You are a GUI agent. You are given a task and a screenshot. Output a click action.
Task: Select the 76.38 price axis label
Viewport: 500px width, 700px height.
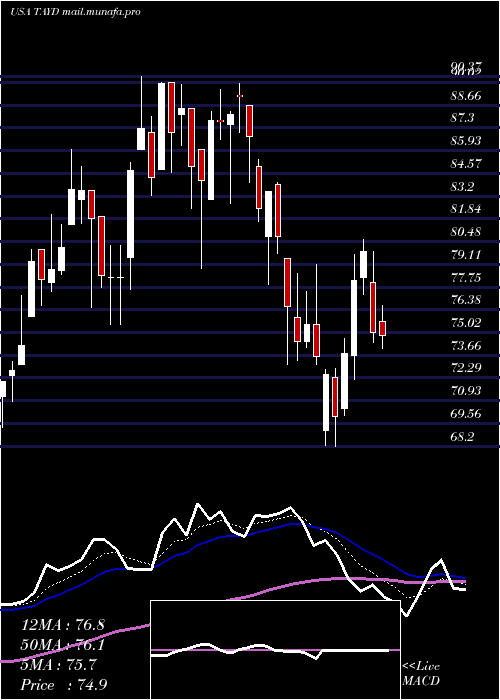coord(466,300)
